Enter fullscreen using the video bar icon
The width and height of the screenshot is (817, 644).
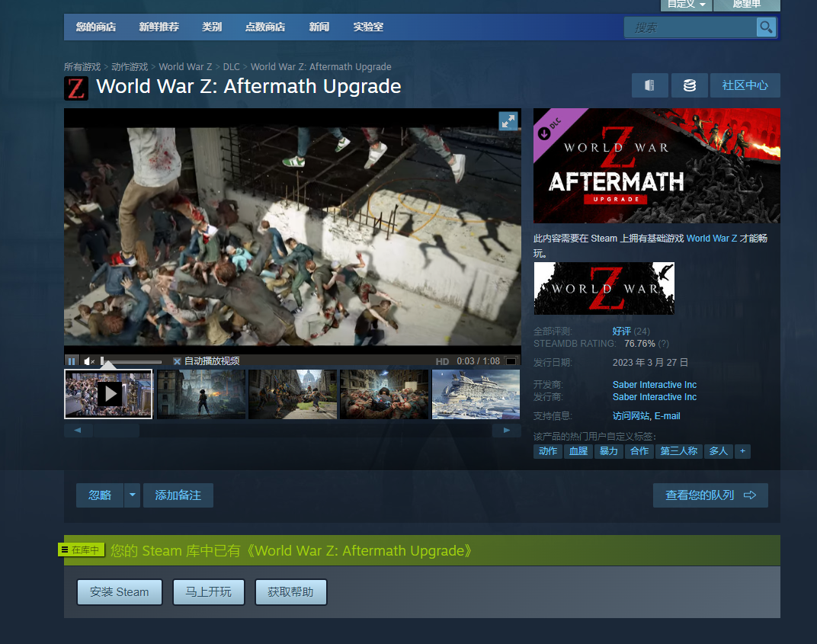pyautogui.click(x=511, y=361)
